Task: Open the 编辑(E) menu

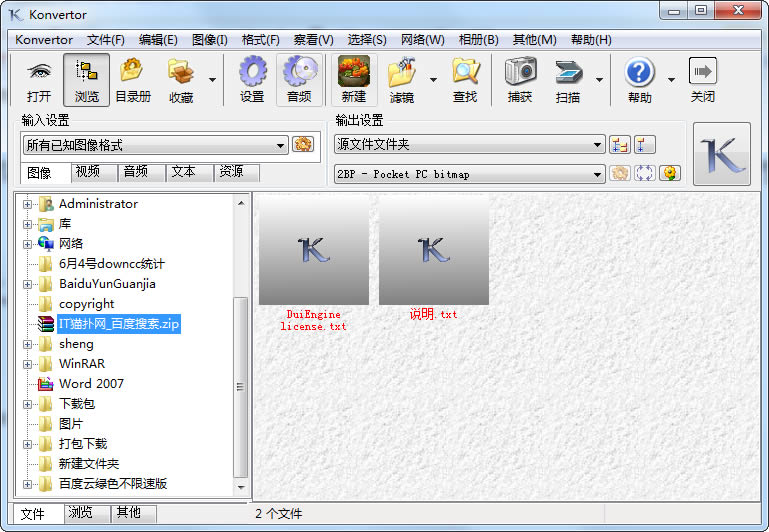Action: point(158,40)
